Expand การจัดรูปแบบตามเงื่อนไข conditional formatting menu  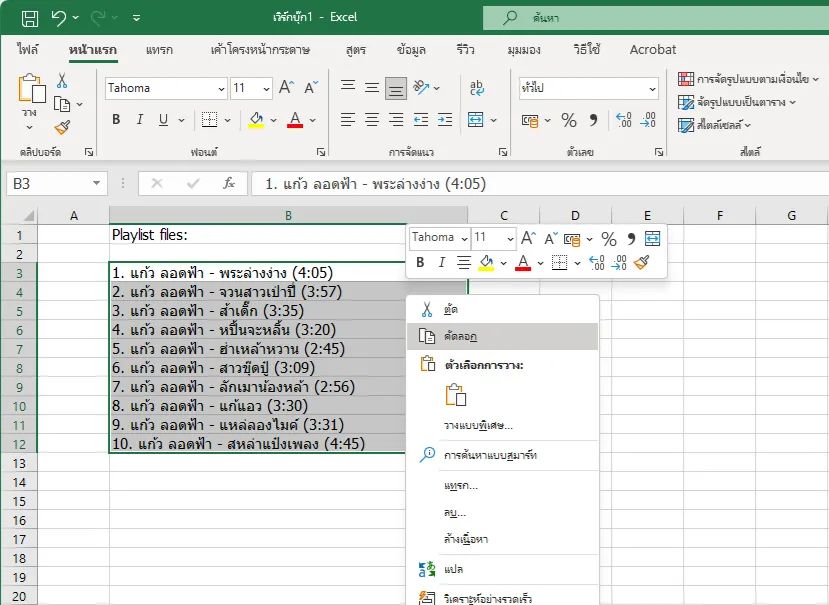pyautogui.click(x=748, y=79)
